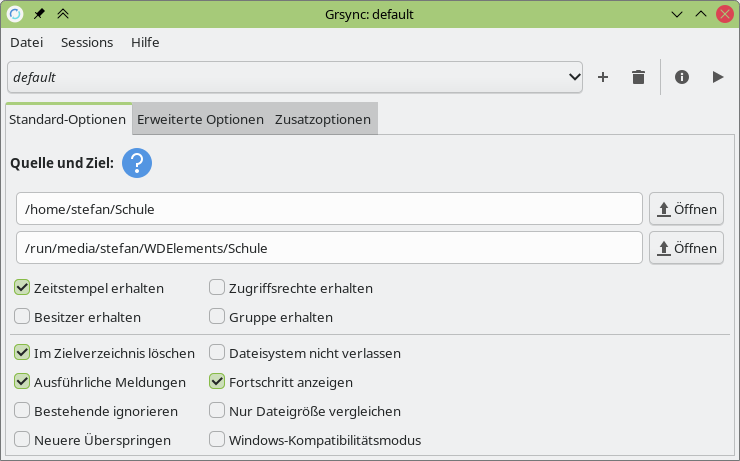740x461 pixels.
Task: Uncheck Fortschritt anzeigen
Action: pos(217,381)
